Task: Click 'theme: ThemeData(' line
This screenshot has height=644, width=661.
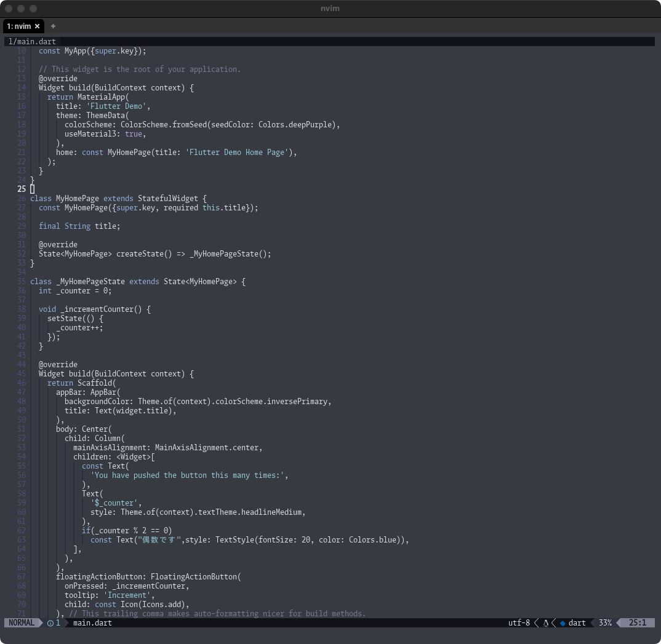Action: click(92, 116)
